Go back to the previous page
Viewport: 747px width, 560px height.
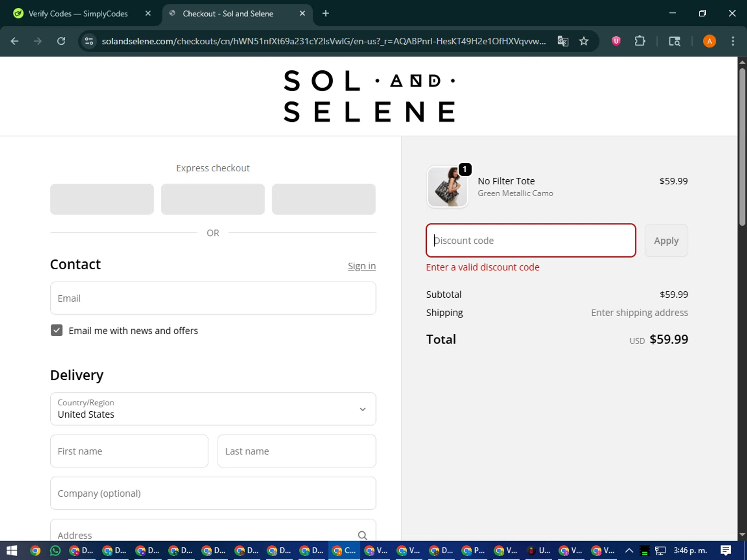[x=14, y=41]
